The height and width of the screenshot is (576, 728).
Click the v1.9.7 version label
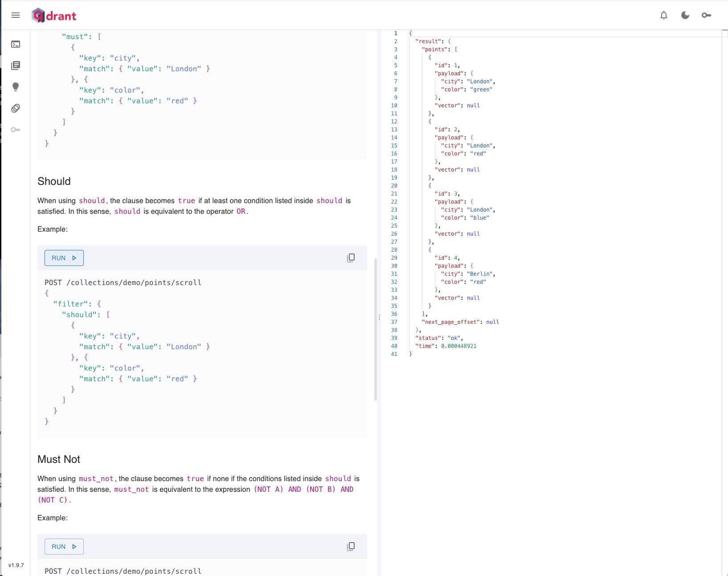click(16, 565)
